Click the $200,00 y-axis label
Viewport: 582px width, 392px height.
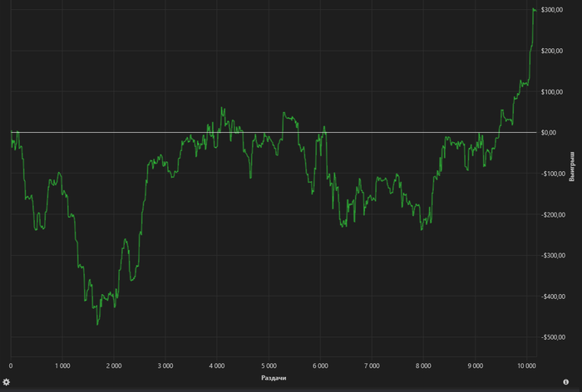point(551,51)
